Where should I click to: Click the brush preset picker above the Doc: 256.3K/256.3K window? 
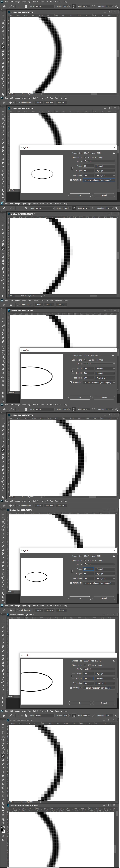pos(19,208)
